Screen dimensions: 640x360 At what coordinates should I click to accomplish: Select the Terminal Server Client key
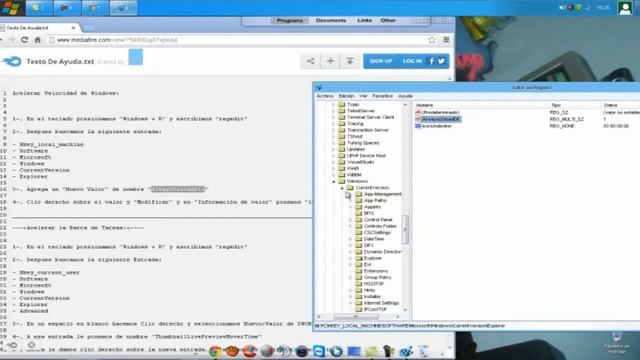click(370, 117)
